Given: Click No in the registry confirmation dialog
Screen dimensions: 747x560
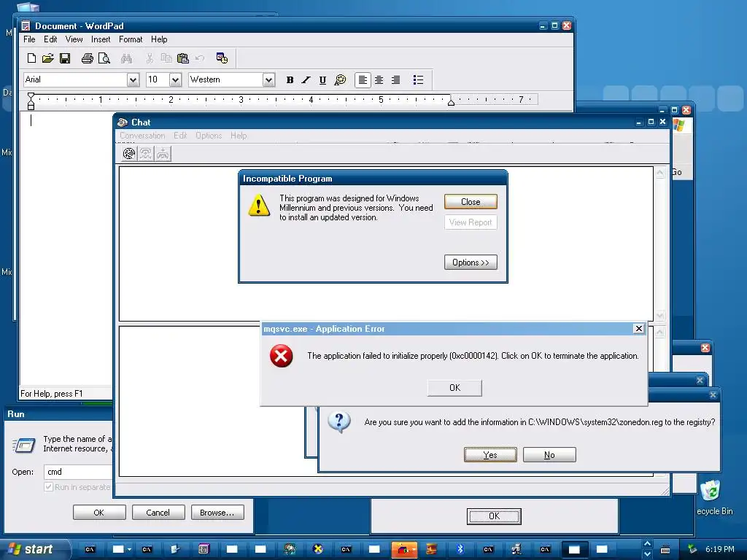Looking at the screenshot, I should click(549, 455).
